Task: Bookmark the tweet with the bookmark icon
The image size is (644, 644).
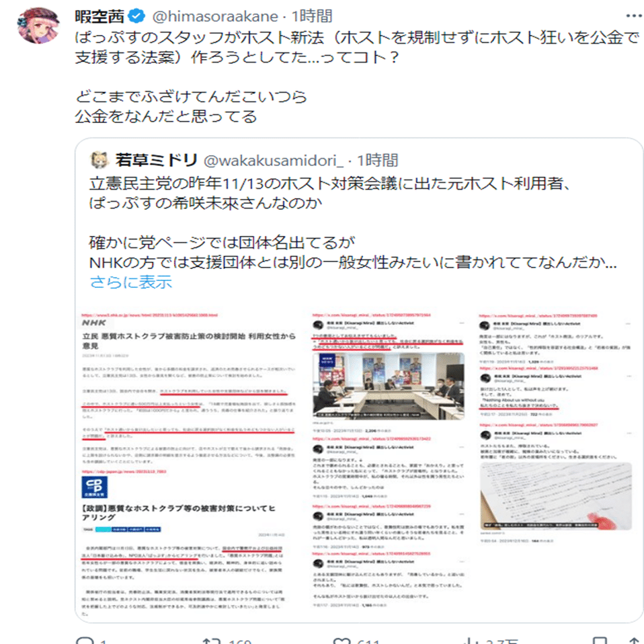Action: coord(600,641)
